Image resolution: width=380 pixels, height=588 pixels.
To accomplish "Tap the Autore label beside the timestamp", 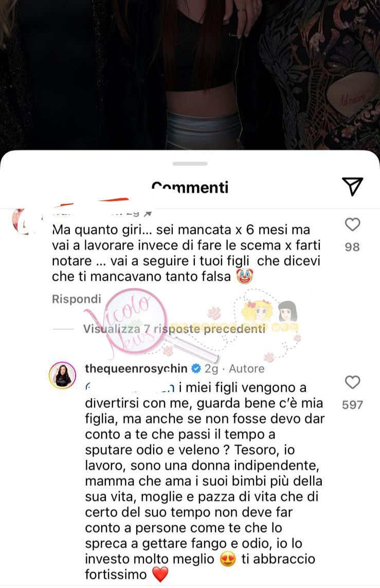I will pos(246,369).
